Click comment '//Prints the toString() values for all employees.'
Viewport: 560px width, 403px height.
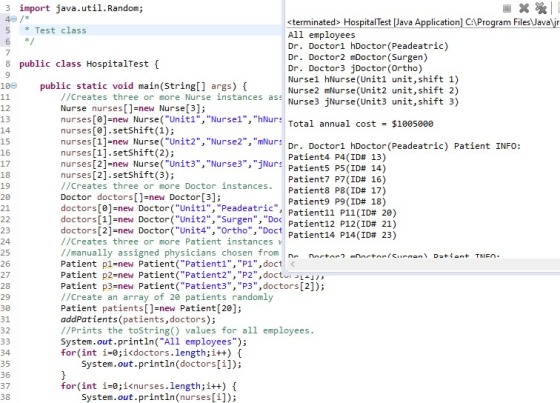187,330
